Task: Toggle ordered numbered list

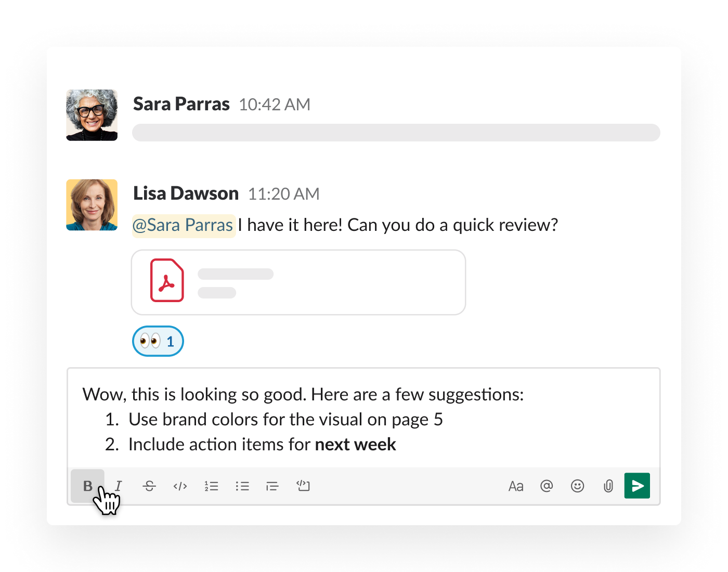Action: click(211, 486)
